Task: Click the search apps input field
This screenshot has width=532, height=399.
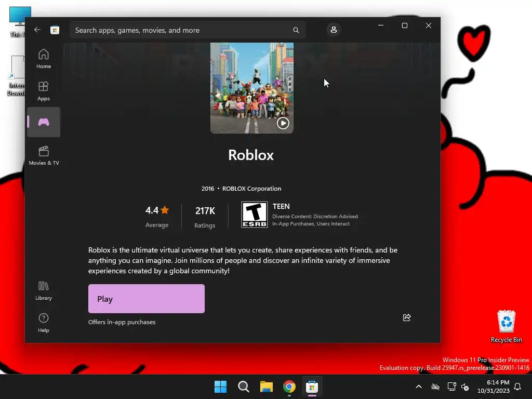Action: [187, 30]
